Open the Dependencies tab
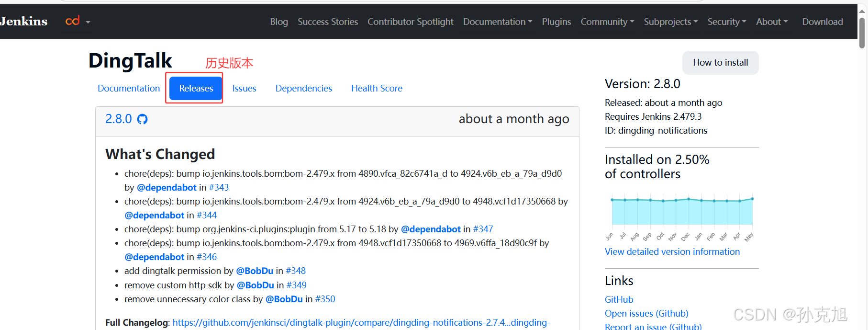This screenshot has height=330, width=868. pyautogui.click(x=304, y=88)
